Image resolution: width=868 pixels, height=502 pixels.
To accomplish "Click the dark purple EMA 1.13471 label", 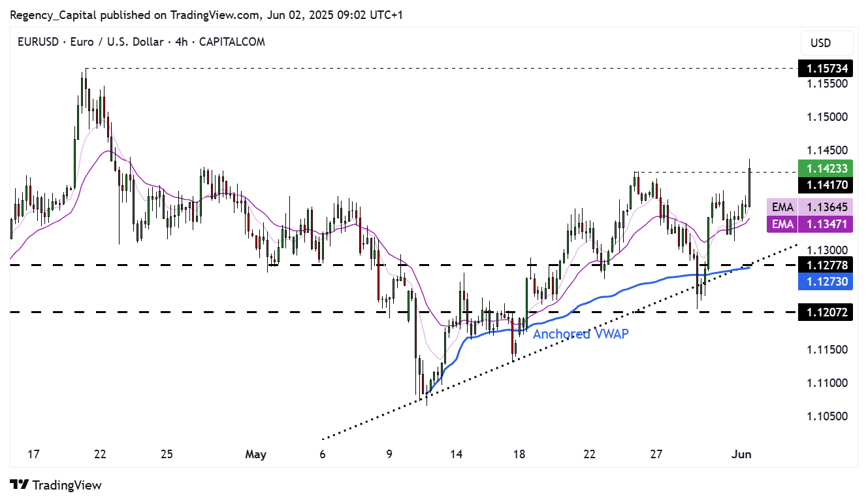I will click(x=810, y=224).
